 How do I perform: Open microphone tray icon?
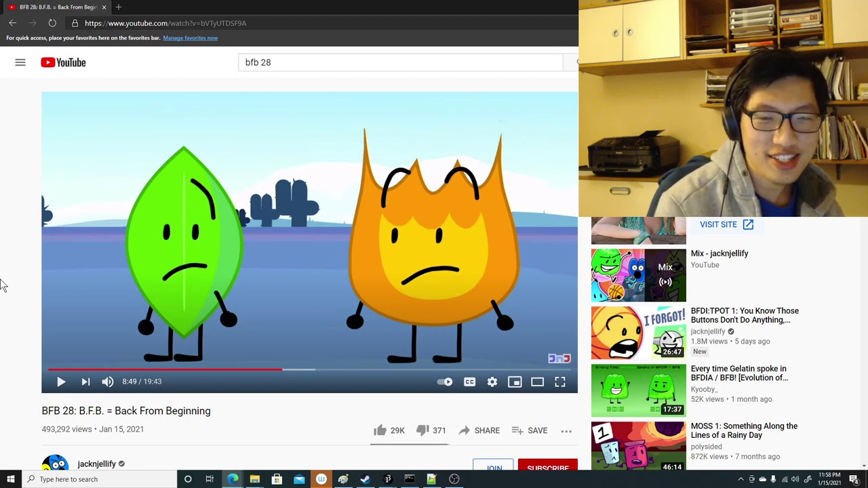[x=773, y=479]
